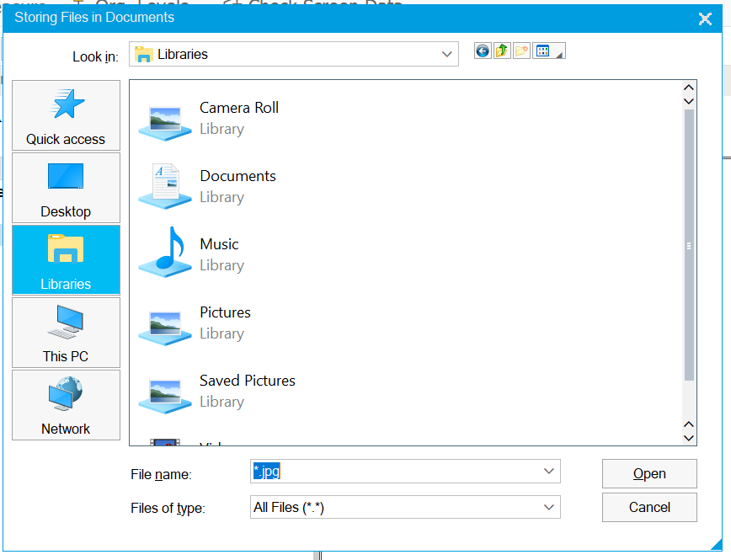This screenshot has height=560, width=731.
Task: Click the scroll down arrow at bottom of list
Action: click(689, 438)
